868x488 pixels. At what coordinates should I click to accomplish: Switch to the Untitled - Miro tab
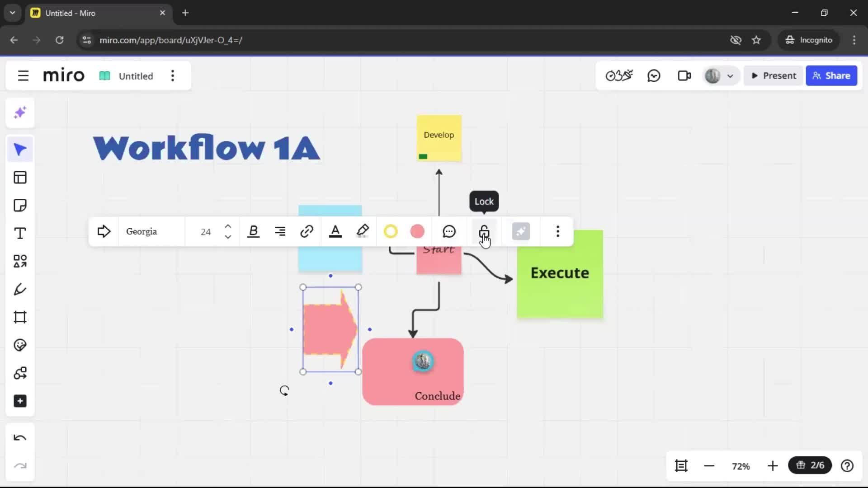pyautogui.click(x=99, y=13)
